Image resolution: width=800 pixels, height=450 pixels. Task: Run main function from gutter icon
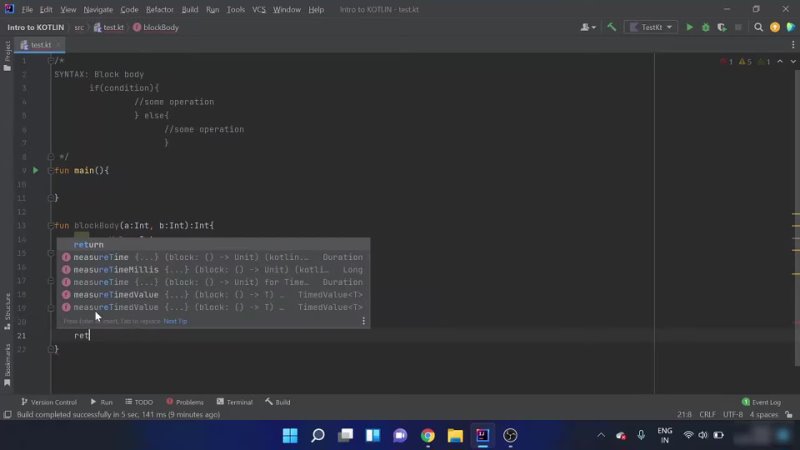tap(35, 170)
